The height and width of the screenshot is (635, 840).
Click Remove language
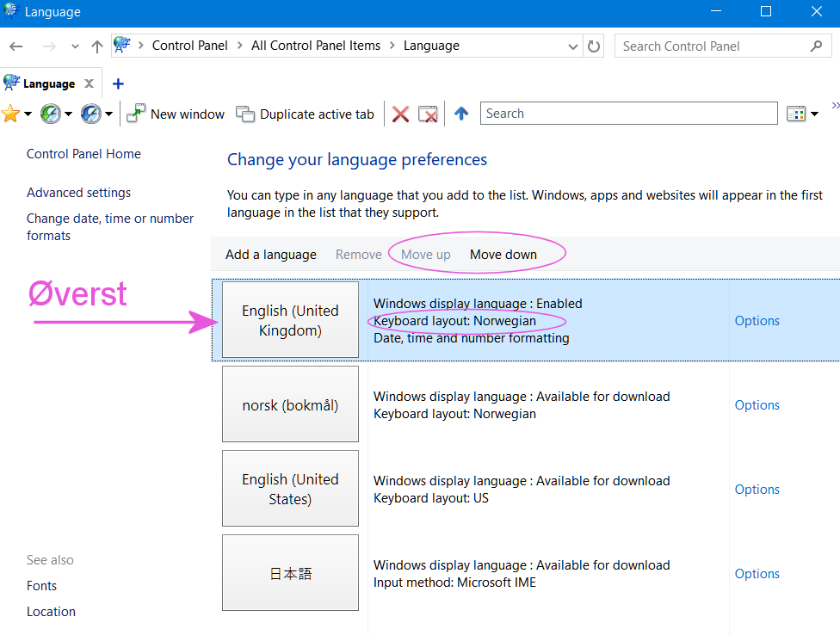(x=358, y=255)
